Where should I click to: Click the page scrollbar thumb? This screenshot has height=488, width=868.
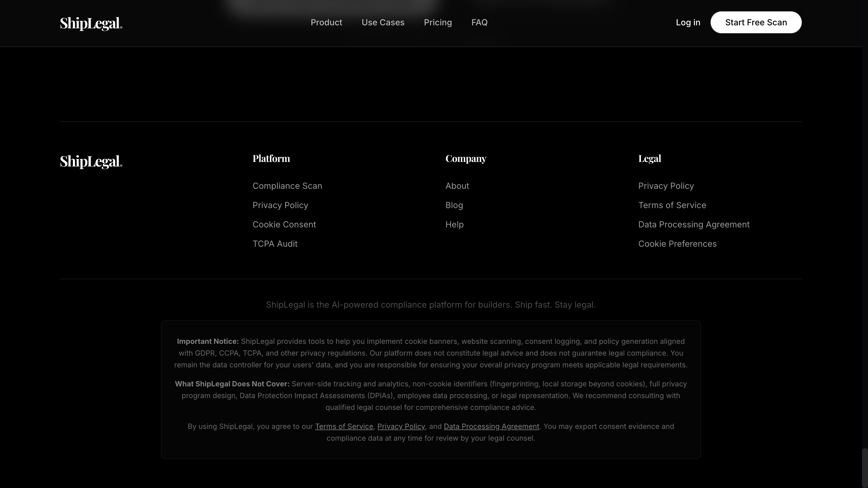pyautogui.click(x=865, y=468)
